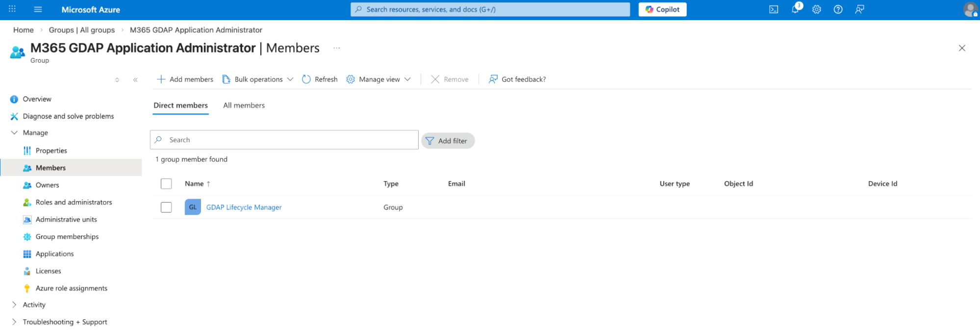Open the Manage view dropdown
980x336 pixels.
[x=378, y=79]
